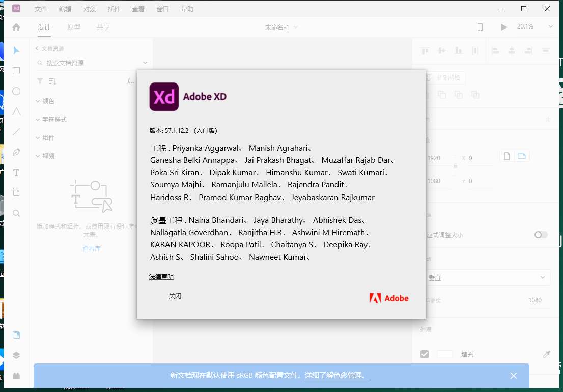Select the Line tool
Screen dimensions: 563x392
(x=16, y=132)
